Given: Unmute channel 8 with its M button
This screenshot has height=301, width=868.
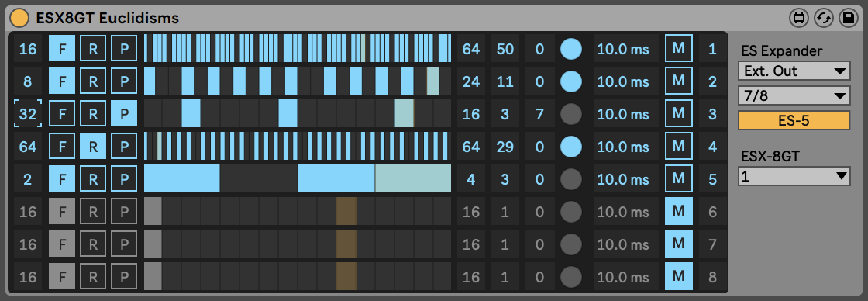Looking at the screenshot, I should pos(679,276).
